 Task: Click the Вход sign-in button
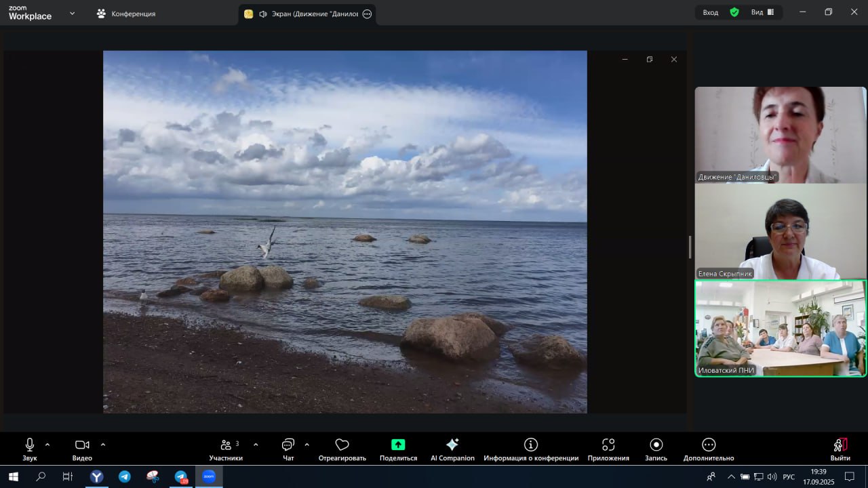point(711,12)
